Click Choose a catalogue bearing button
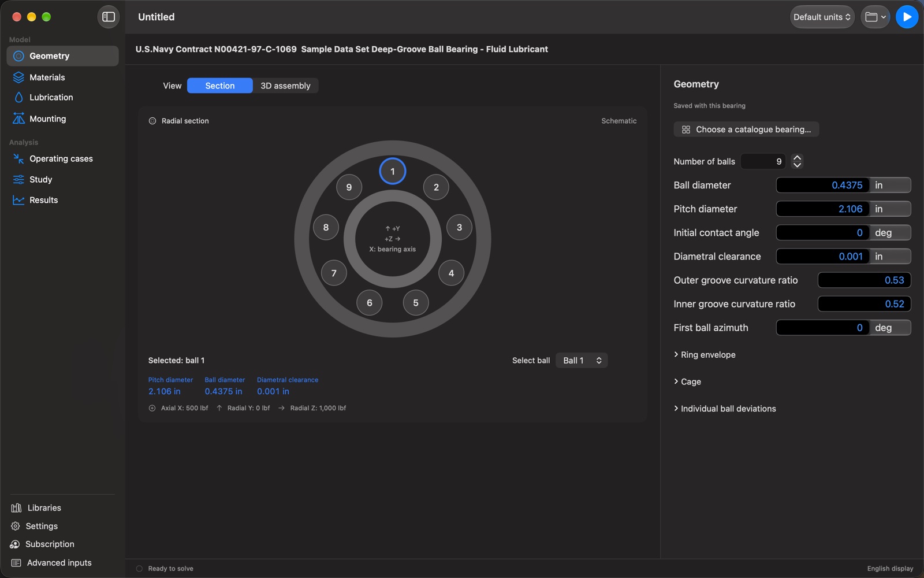Image resolution: width=924 pixels, height=578 pixels. click(x=746, y=129)
